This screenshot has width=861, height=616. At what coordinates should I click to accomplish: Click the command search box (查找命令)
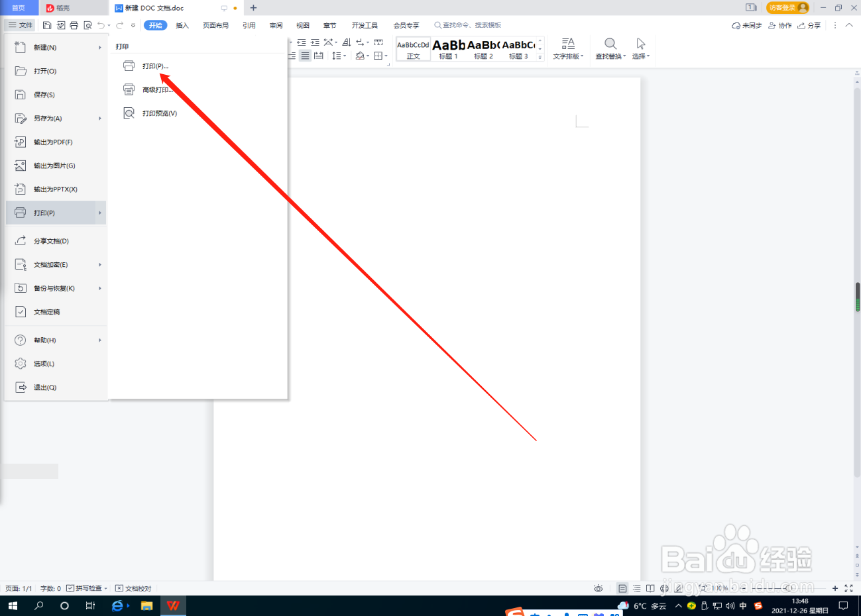coord(468,25)
